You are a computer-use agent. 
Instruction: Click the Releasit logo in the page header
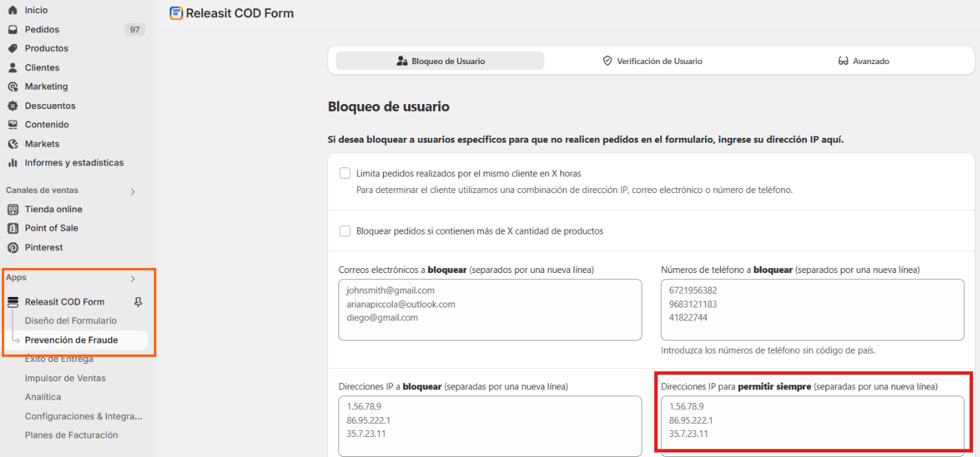click(x=176, y=13)
